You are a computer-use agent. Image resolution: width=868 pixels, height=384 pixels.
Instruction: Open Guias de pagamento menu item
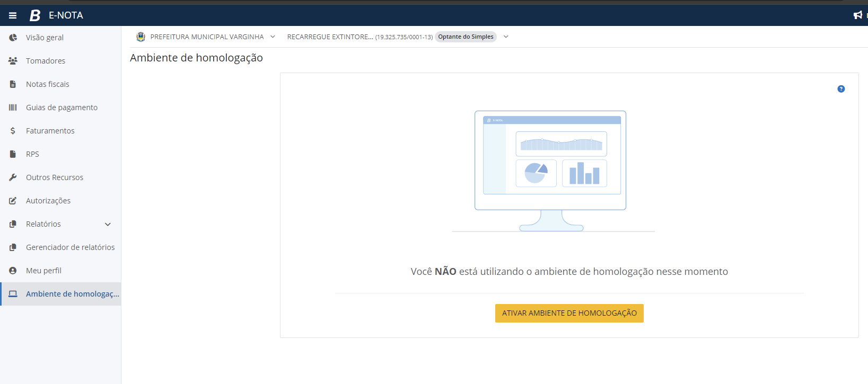point(60,108)
